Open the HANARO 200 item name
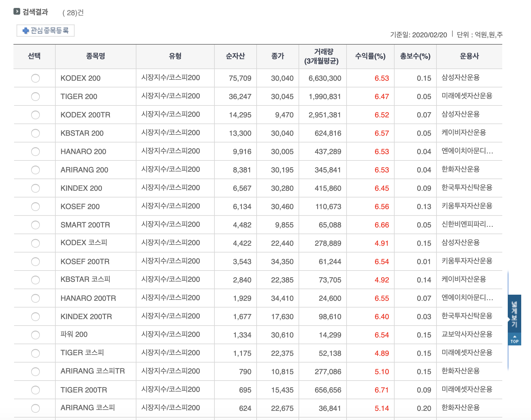 (83, 152)
